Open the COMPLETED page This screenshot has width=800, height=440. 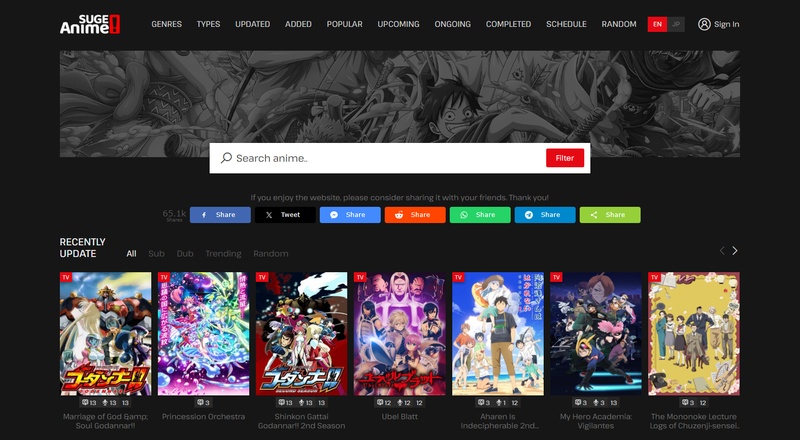[508, 24]
